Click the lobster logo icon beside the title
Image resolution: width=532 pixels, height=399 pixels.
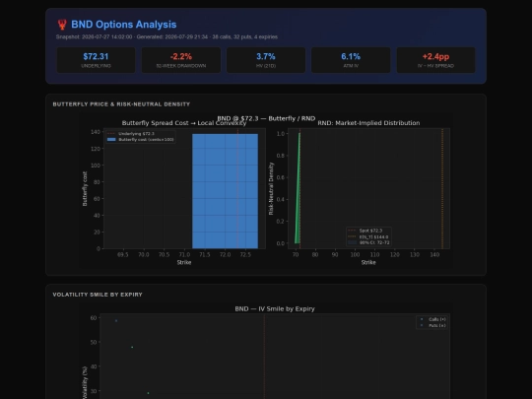coord(62,25)
